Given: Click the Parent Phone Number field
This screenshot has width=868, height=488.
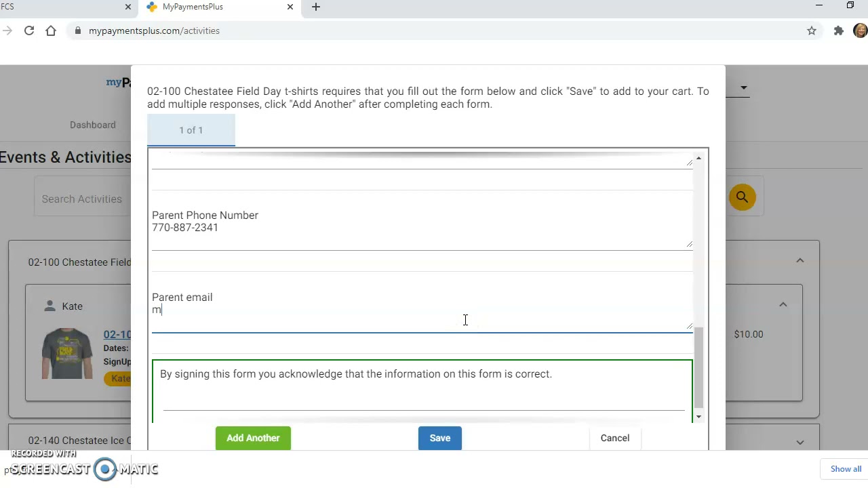Looking at the screenshot, I should 420,228.
